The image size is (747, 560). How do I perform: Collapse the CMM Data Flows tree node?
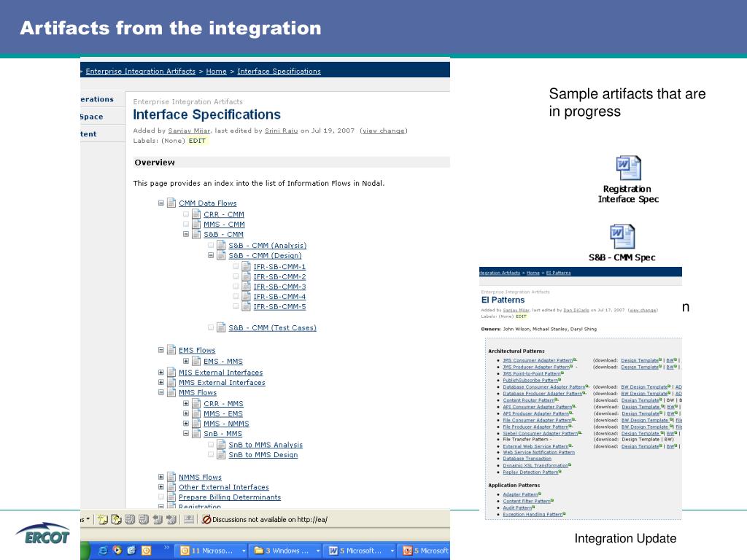(161, 203)
